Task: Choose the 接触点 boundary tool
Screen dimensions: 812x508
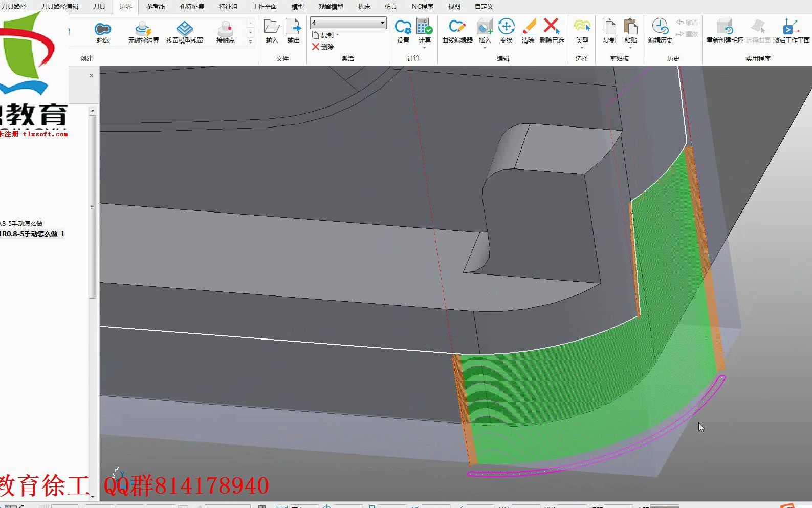Action: coord(226,32)
